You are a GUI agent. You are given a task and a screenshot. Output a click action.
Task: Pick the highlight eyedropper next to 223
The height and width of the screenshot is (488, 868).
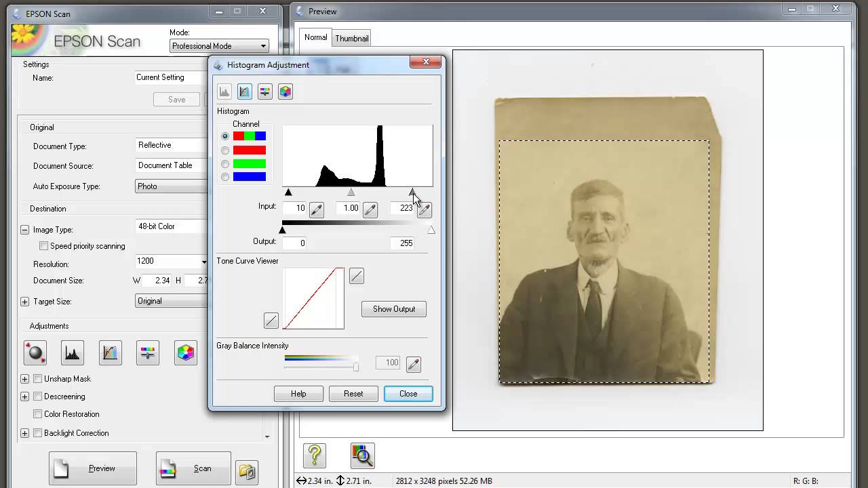click(424, 210)
